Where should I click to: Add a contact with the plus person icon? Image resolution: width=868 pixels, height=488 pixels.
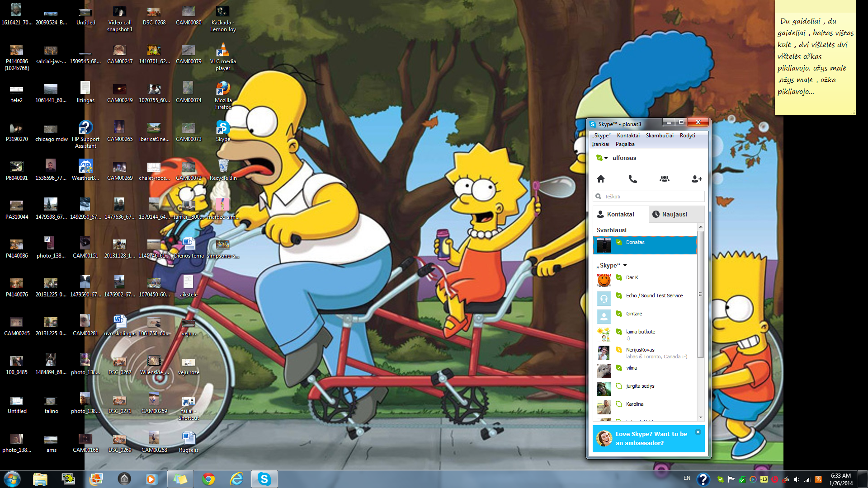697,179
